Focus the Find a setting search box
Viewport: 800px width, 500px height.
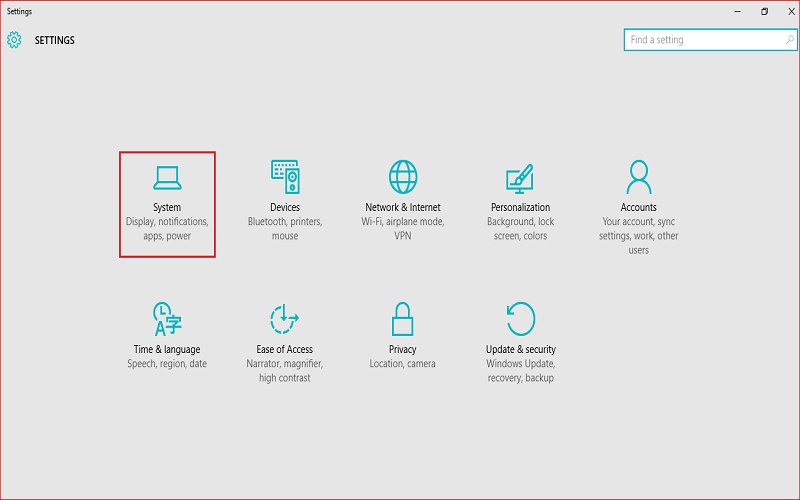click(x=710, y=39)
